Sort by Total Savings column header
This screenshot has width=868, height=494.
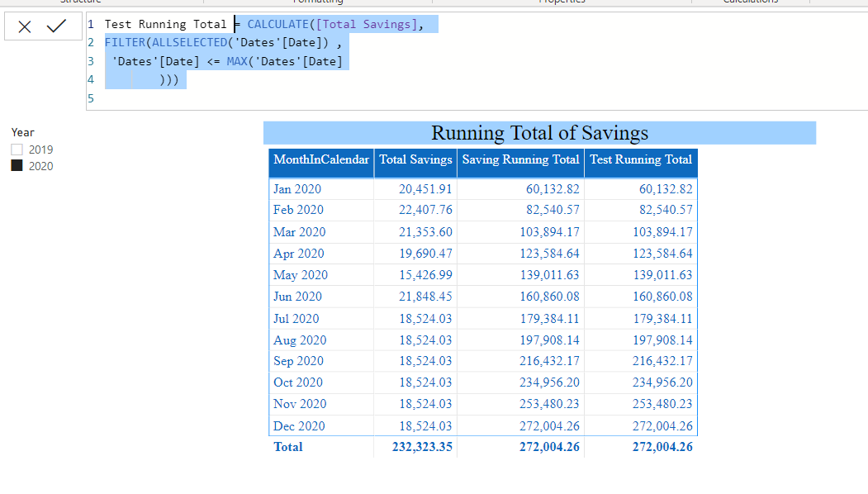(x=415, y=159)
